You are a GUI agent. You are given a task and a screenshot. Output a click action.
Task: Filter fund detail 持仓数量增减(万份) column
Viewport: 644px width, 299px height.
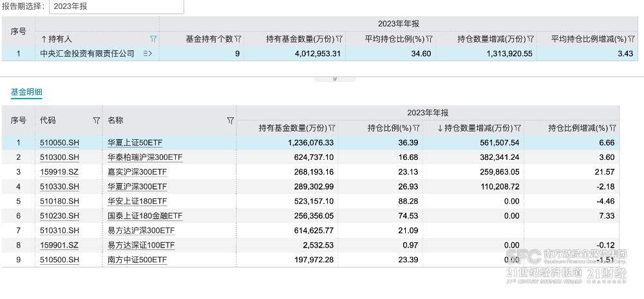518,128
